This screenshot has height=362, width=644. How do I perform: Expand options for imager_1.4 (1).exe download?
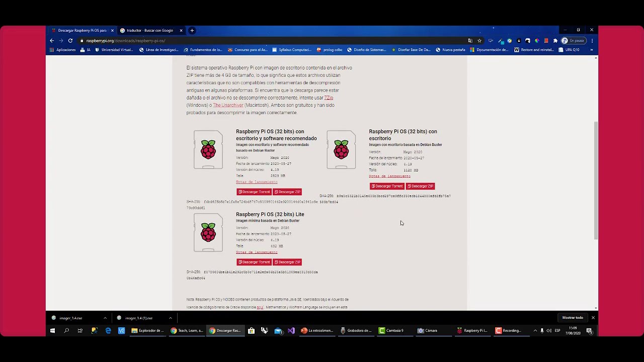[x=170, y=318]
